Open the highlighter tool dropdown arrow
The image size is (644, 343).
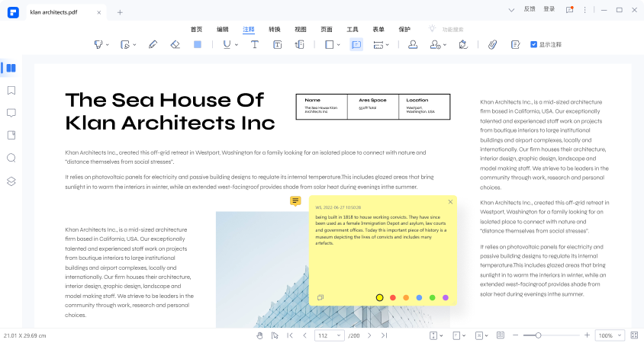(x=107, y=45)
